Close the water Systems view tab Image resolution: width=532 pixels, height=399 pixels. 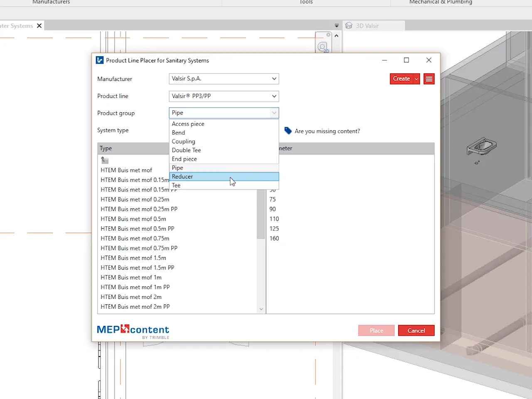pos(39,26)
